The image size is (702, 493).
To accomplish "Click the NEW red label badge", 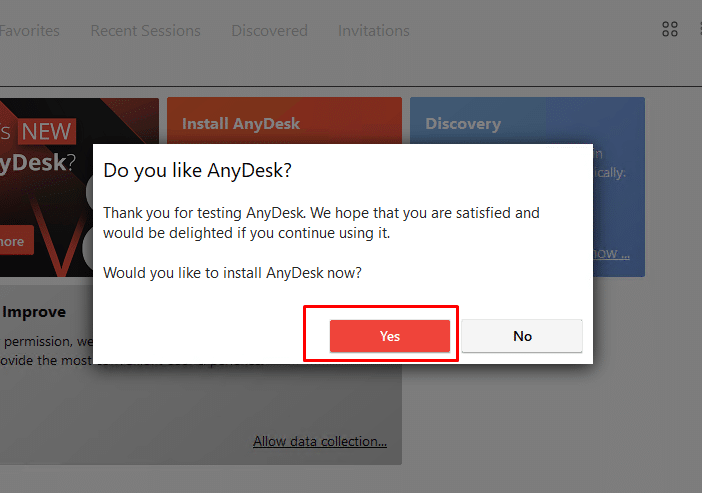I will click(47, 132).
